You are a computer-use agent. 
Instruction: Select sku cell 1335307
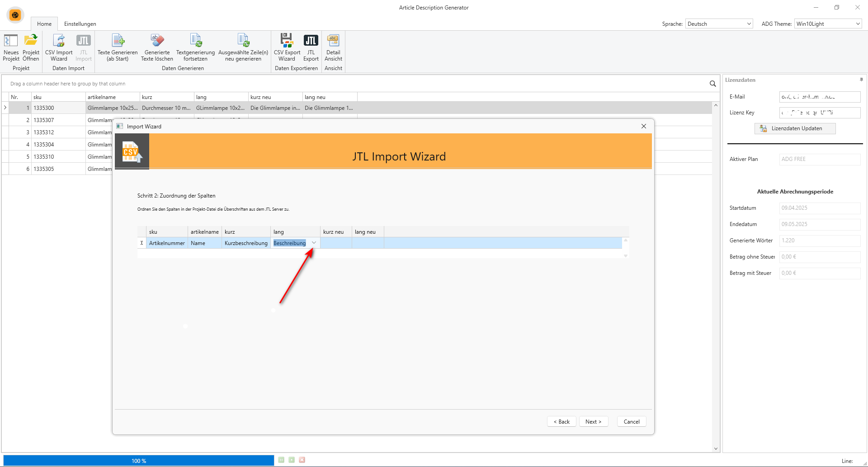coord(58,120)
